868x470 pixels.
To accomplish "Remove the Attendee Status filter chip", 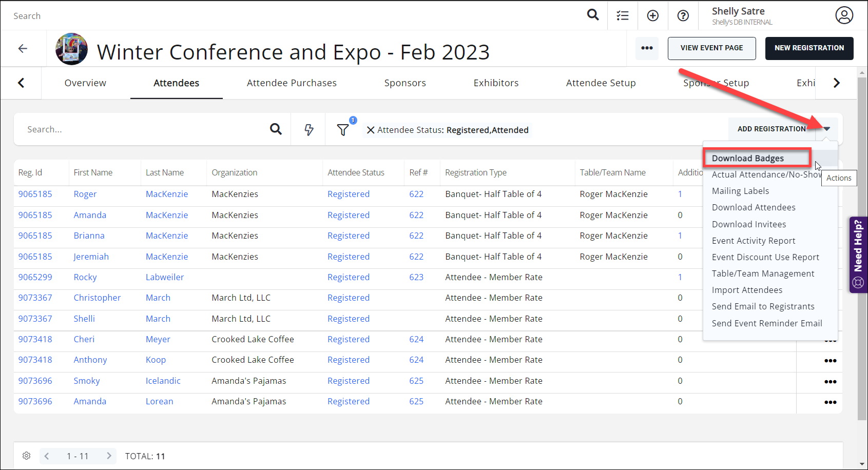I will [370, 130].
